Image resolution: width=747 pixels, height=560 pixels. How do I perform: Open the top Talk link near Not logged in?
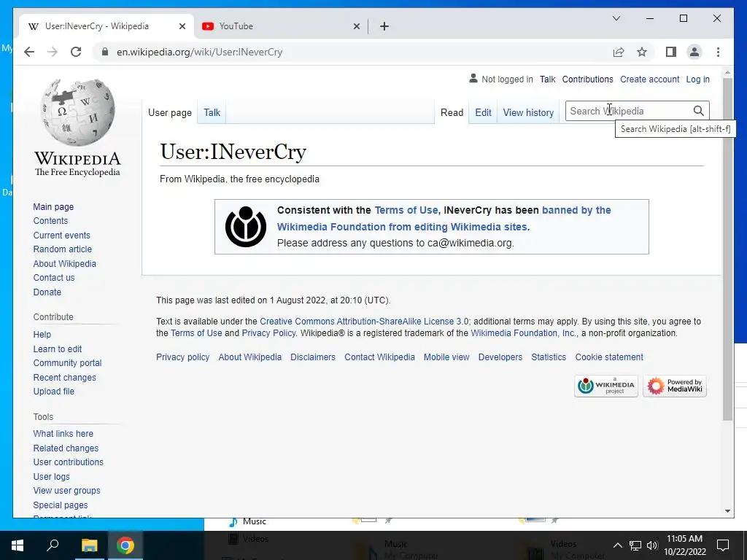pos(547,79)
